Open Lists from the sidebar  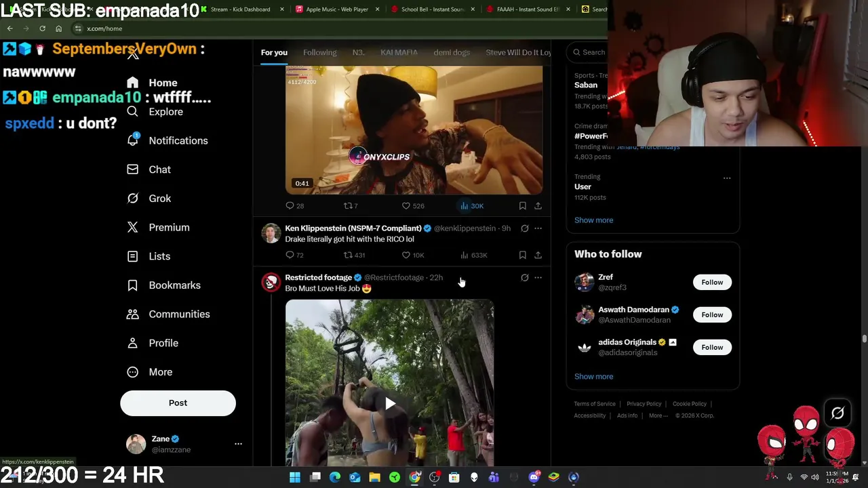[x=149, y=256]
